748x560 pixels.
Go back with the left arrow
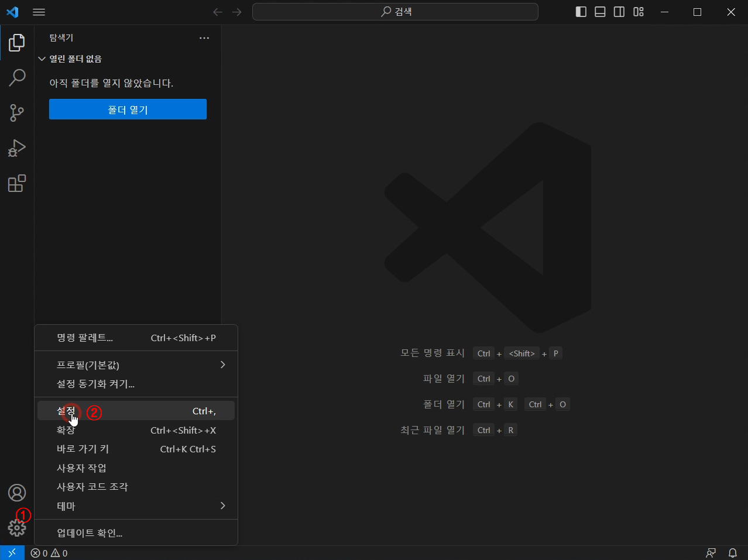click(218, 12)
